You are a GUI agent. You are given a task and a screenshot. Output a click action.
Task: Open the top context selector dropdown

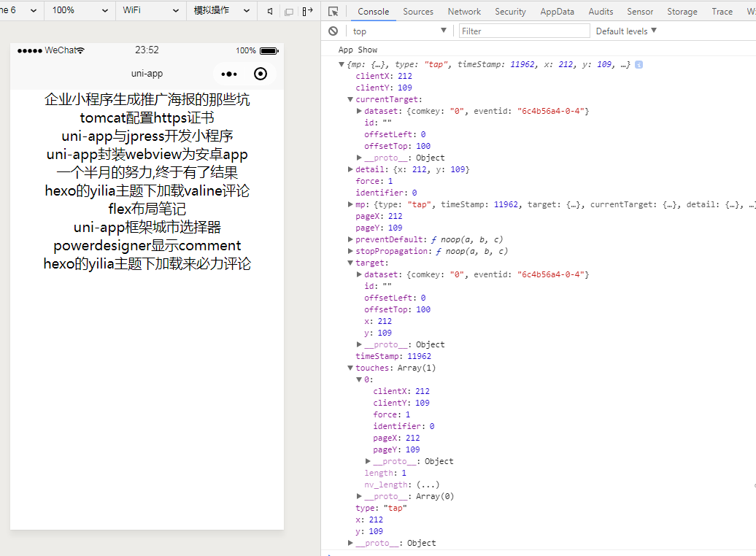tap(399, 31)
